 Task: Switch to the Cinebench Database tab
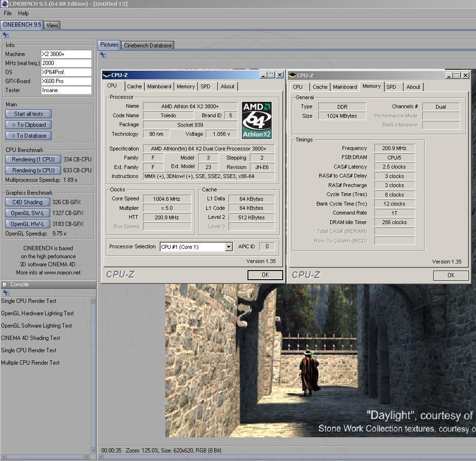click(148, 46)
